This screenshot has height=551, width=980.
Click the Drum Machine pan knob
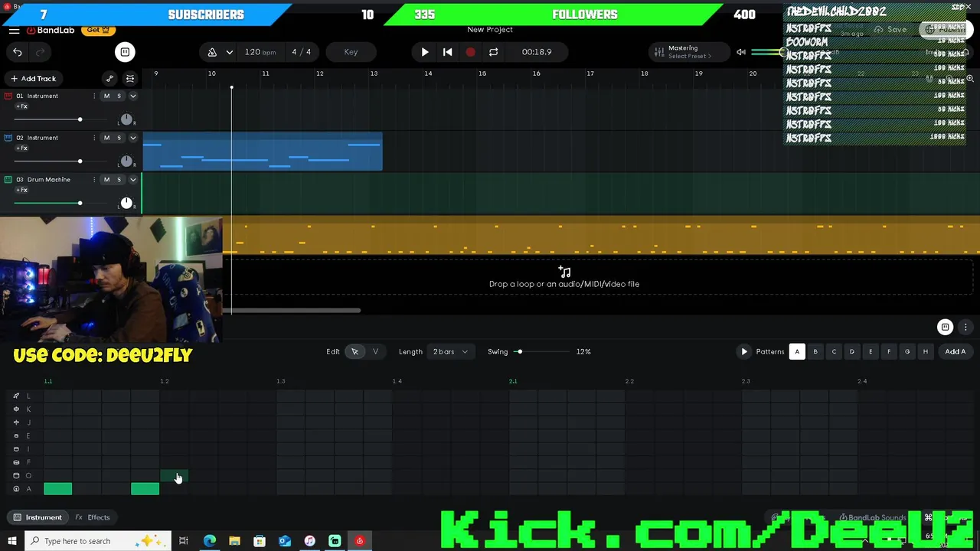click(126, 203)
